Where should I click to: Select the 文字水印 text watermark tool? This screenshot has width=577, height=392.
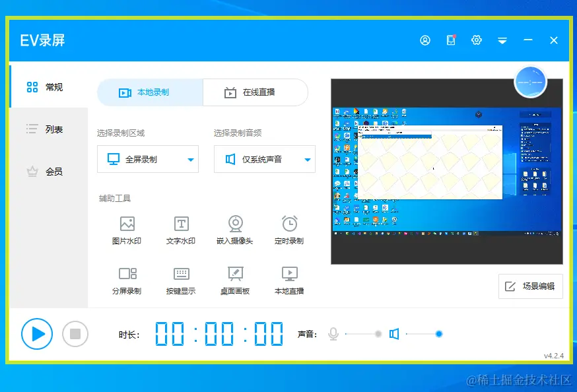180,230
